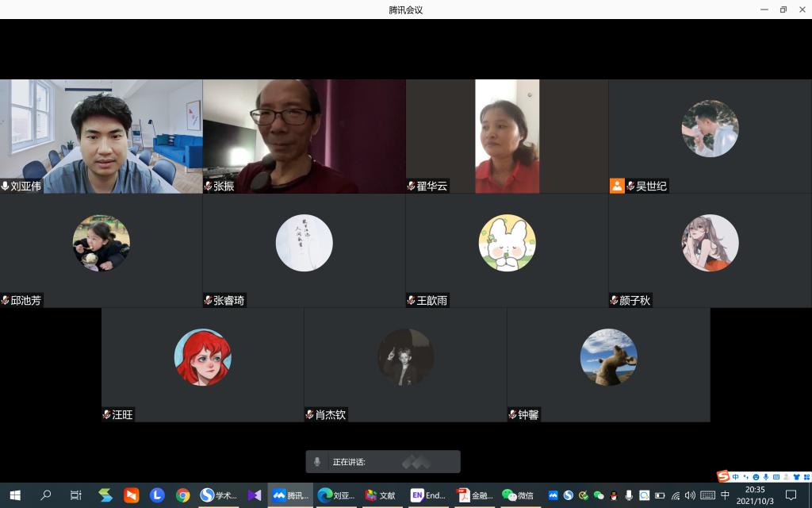Click the microphone icon in the 正在讲话 bar
Screen dimensions: 812x508
click(x=317, y=462)
